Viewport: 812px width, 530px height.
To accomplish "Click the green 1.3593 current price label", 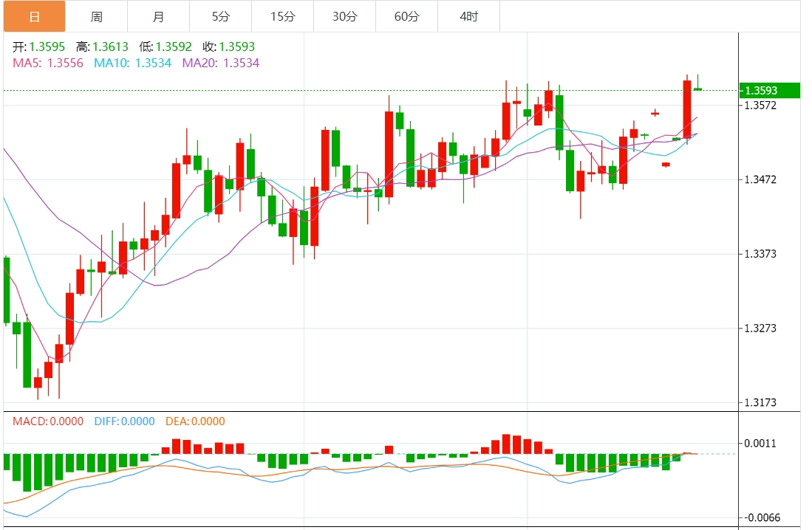I will tap(769, 91).
